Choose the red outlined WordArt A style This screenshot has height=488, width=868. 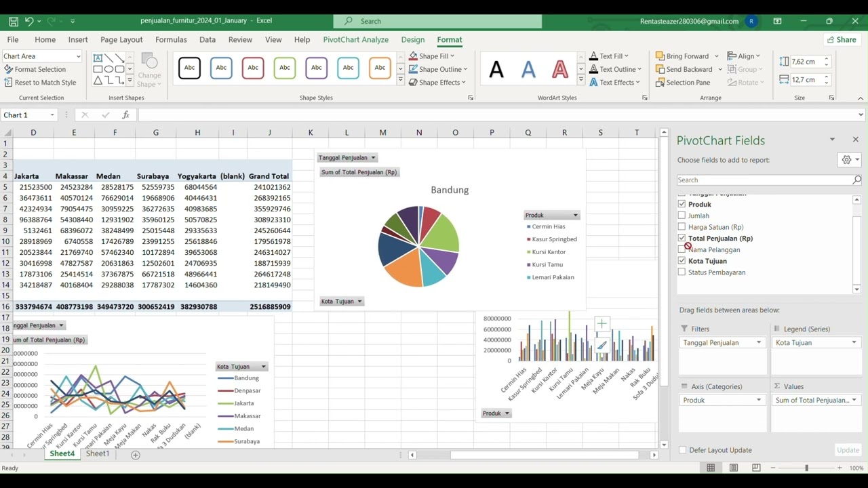coord(560,69)
